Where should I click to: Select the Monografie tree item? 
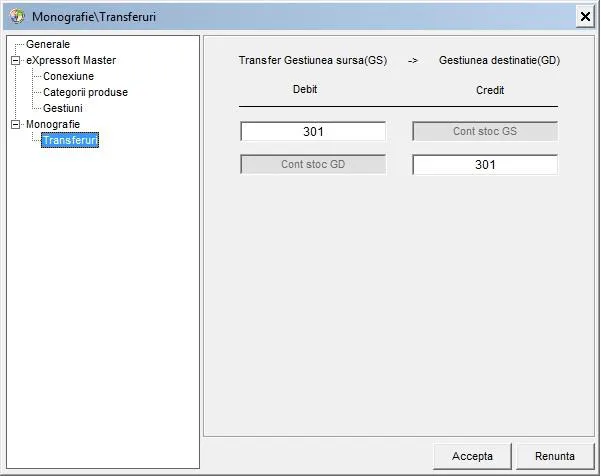click(x=53, y=125)
